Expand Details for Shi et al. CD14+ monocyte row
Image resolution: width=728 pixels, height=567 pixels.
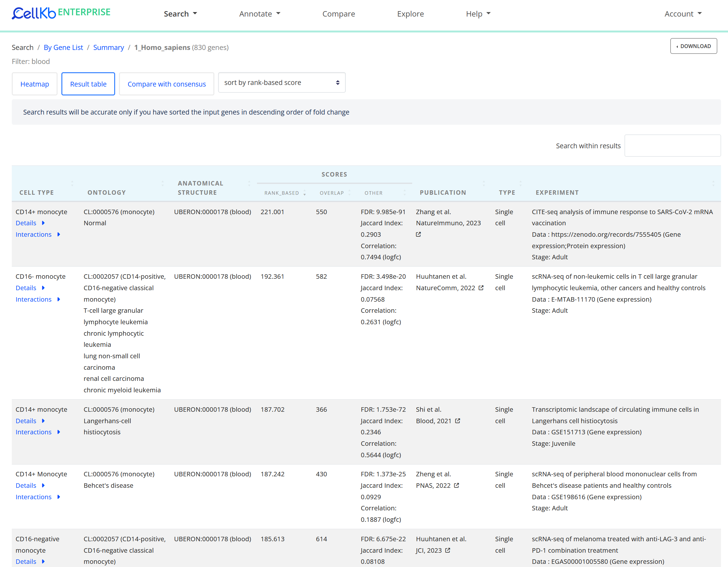(30, 421)
